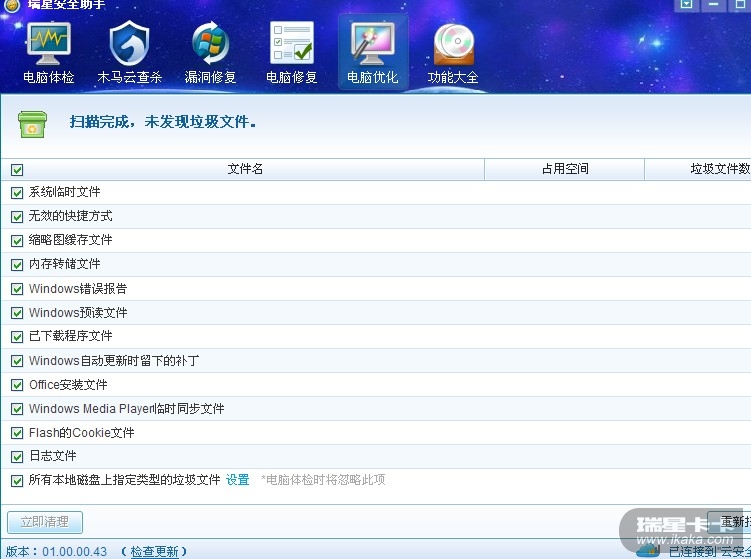Toggle the select-all checkbox in header
The image size is (751, 559).
point(17,170)
